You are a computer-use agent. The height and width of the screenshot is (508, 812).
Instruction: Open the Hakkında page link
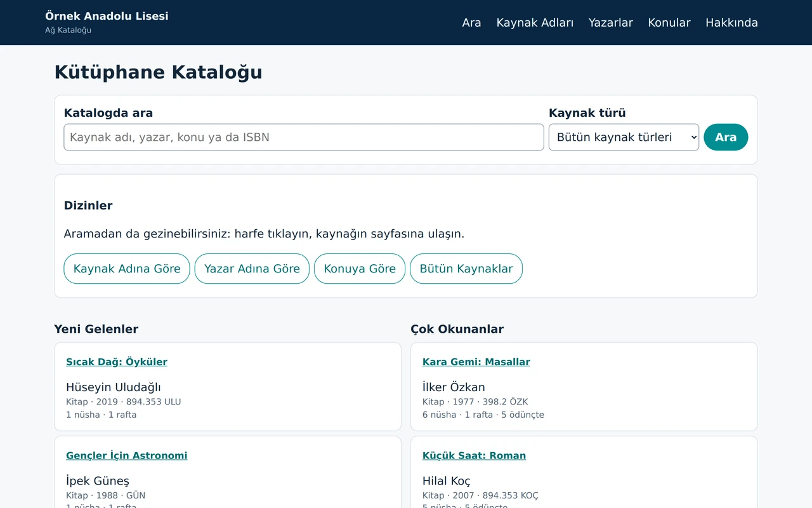pyautogui.click(x=731, y=23)
